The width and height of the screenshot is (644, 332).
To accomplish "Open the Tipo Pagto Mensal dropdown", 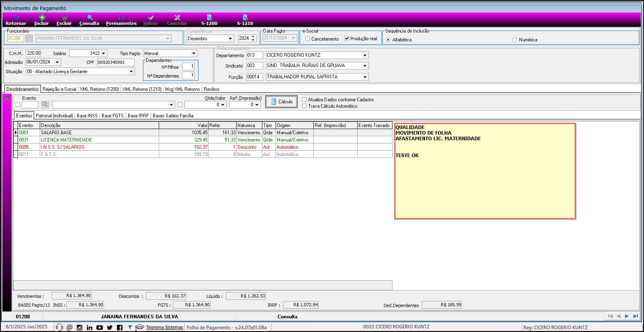I will pyautogui.click(x=194, y=53).
